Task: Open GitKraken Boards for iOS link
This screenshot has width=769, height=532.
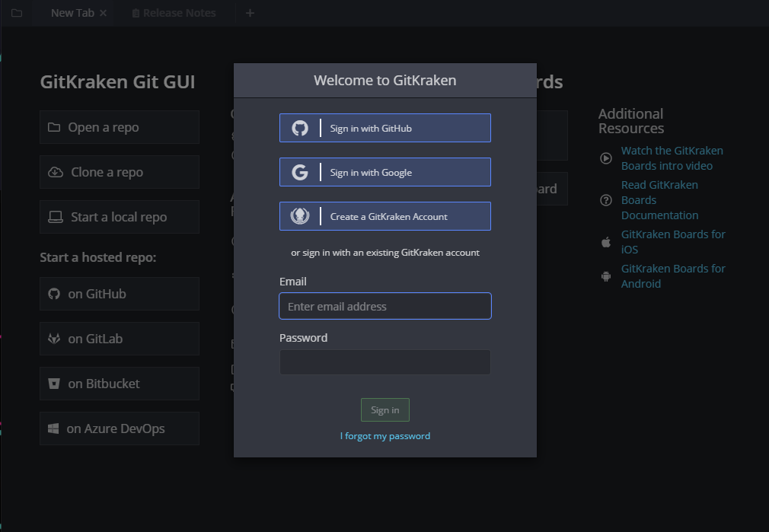Action: click(x=673, y=242)
